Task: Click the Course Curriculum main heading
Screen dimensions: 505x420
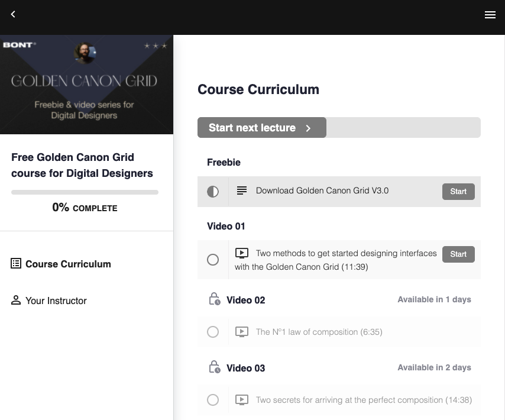Action: [x=258, y=89]
